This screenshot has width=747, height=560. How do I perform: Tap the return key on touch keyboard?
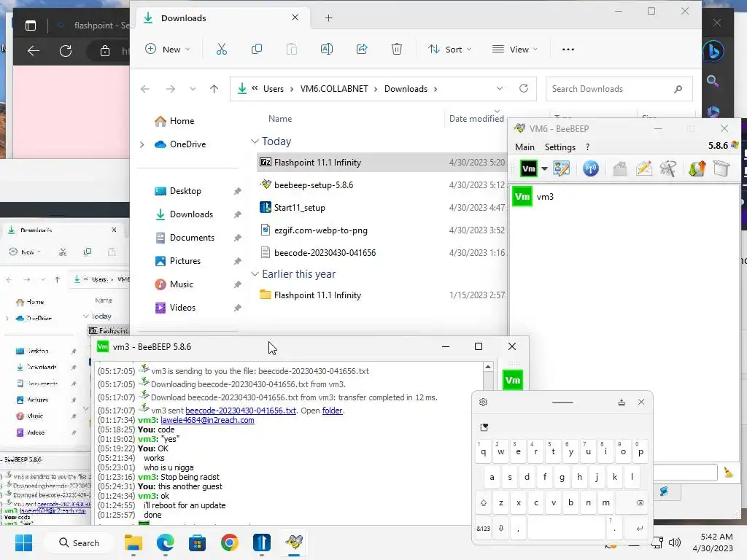click(639, 528)
